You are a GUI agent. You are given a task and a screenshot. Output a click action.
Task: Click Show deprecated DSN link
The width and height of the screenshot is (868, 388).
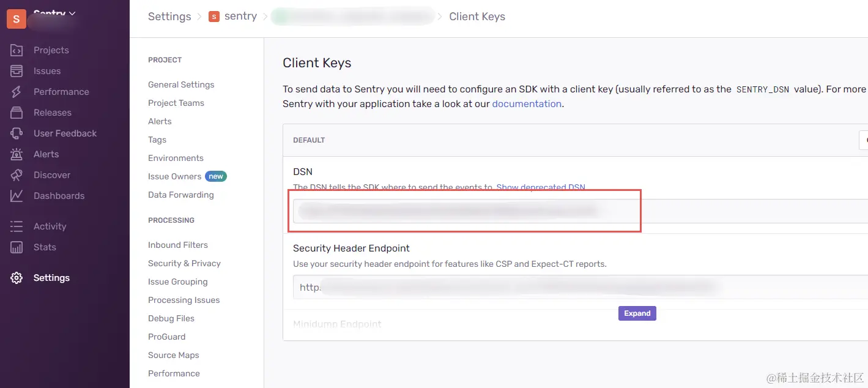(x=541, y=187)
